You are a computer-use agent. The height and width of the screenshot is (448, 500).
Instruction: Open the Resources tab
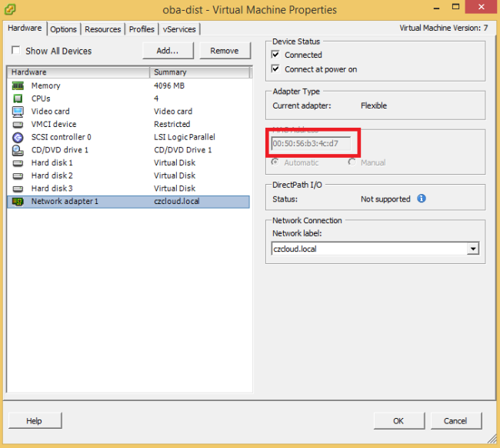102,29
